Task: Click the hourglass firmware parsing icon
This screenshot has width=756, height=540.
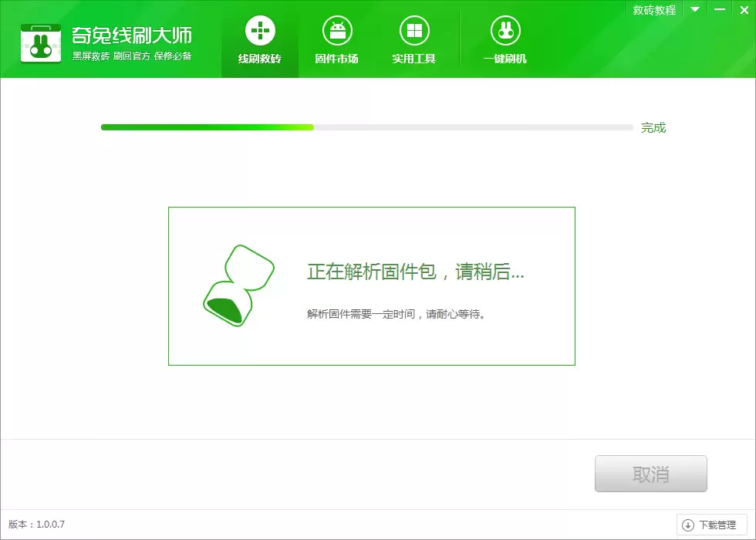Action: (x=237, y=285)
